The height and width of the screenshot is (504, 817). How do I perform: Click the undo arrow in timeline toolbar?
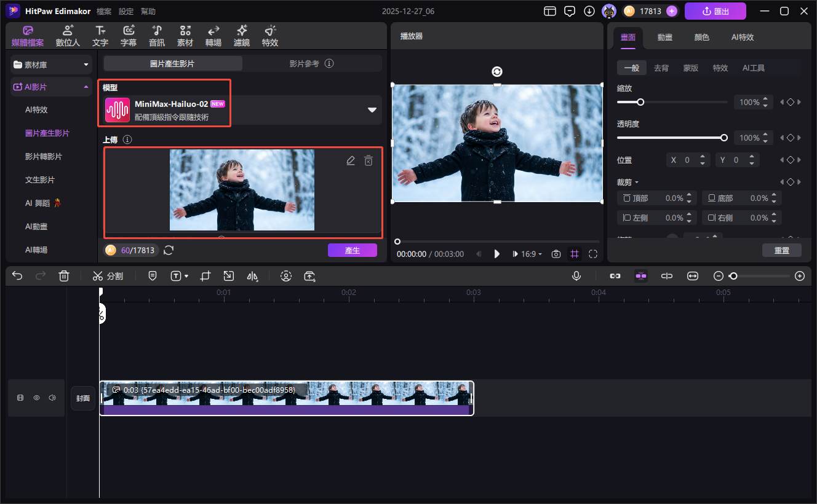17,276
